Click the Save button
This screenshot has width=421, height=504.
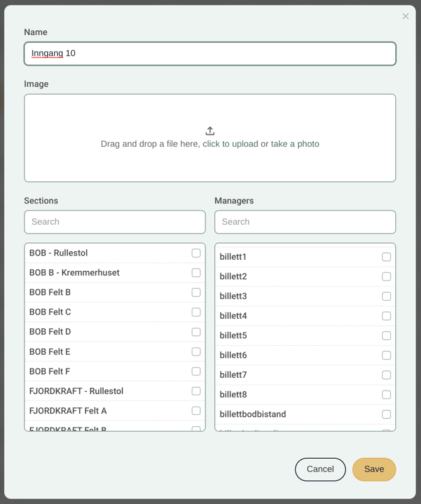[374, 469]
